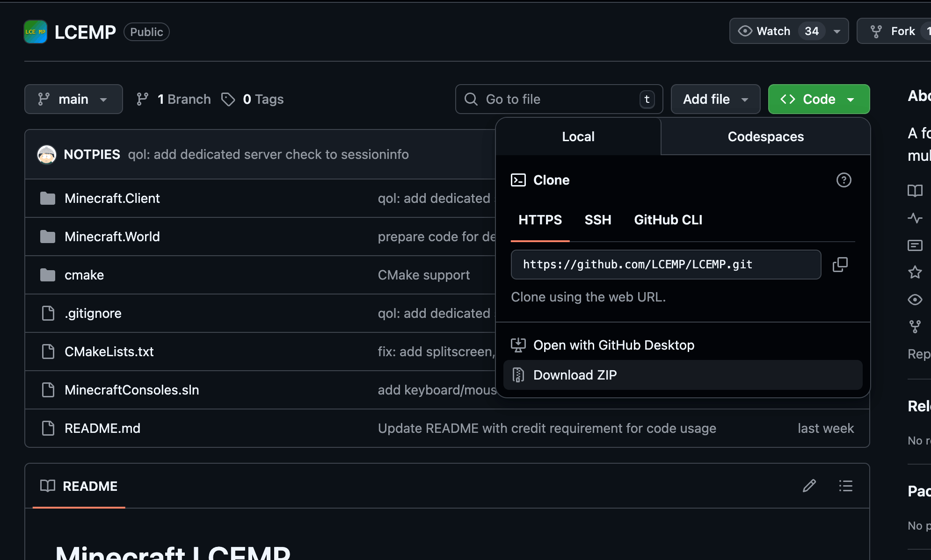The width and height of the screenshot is (931, 560).
Task: Select the GitHub CLI clone tab
Action: [x=668, y=220]
